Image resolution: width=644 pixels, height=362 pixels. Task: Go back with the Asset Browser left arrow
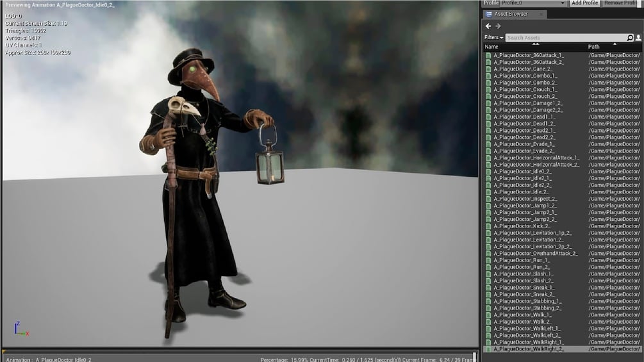(x=488, y=26)
